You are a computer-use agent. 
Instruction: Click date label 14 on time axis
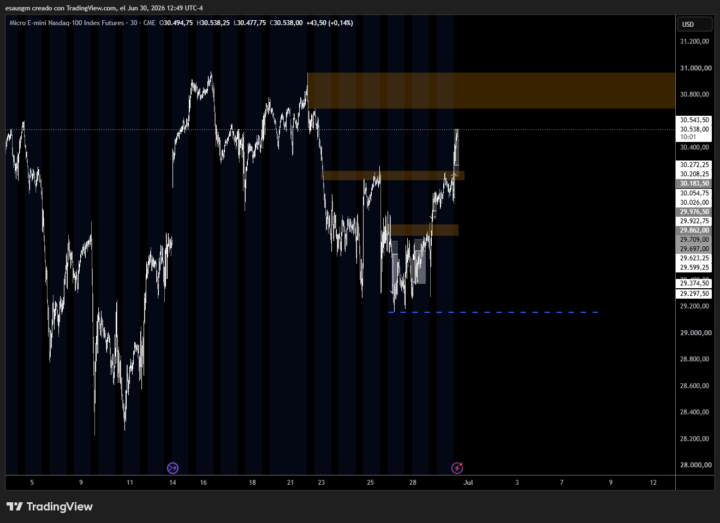tap(173, 483)
